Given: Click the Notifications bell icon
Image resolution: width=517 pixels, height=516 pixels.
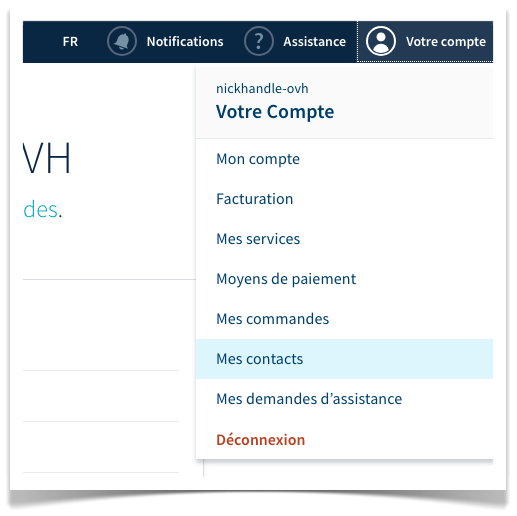Looking at the screenshot, I should point(122,41).
